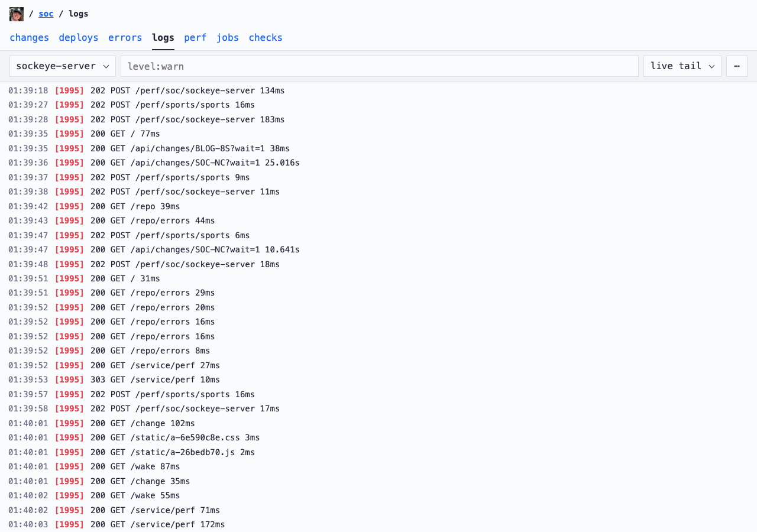The height and width of the screenshot is (532, 757).
Task: Expand the sockeye-server service dropdown
Action: pos(63,66)
